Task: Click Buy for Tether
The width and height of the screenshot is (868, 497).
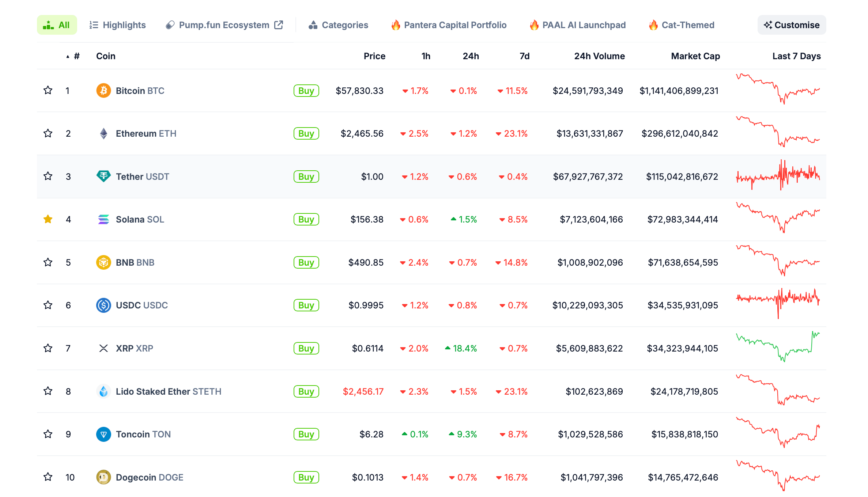Action: 306,177
